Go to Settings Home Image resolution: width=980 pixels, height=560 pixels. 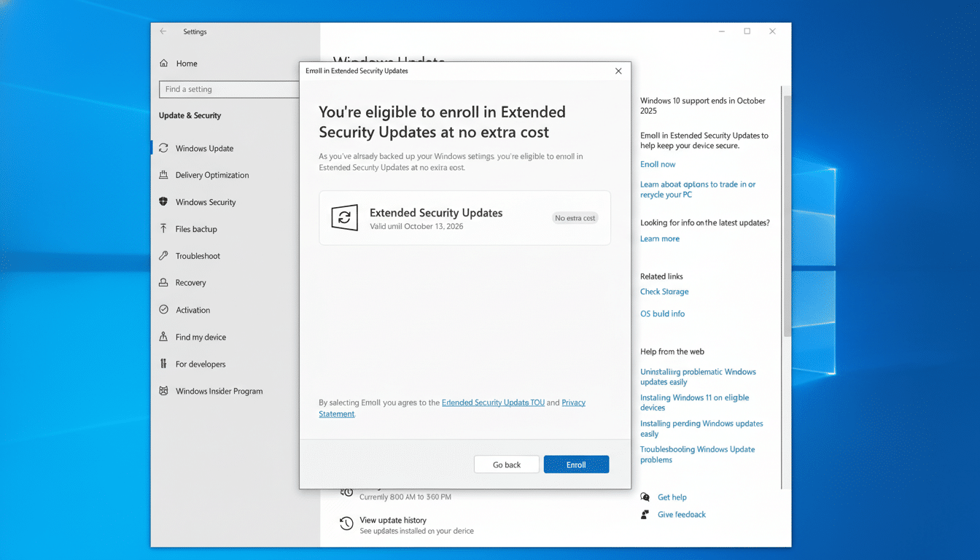tap(187, 63)
